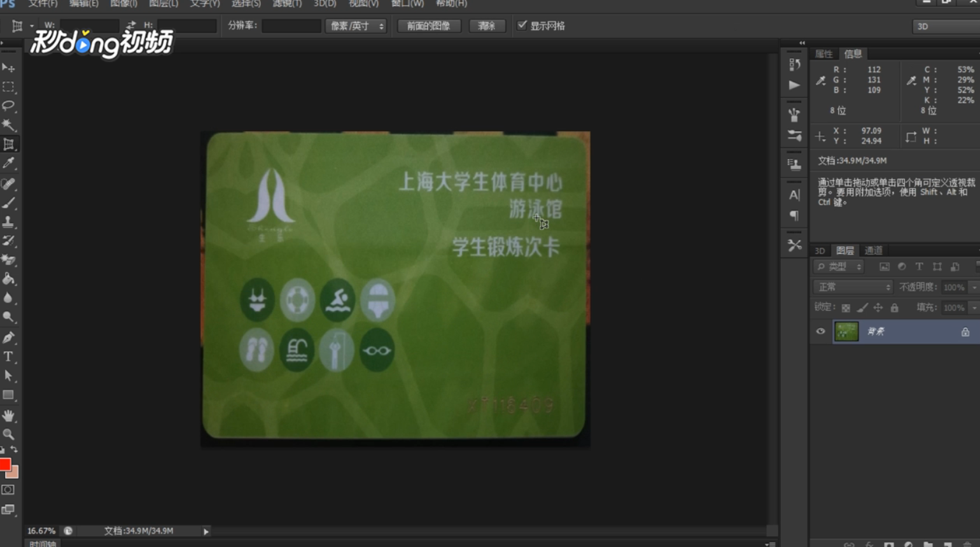Open the 像素/英寸 units dropdown
980x547 pixels.
[356, 26]
